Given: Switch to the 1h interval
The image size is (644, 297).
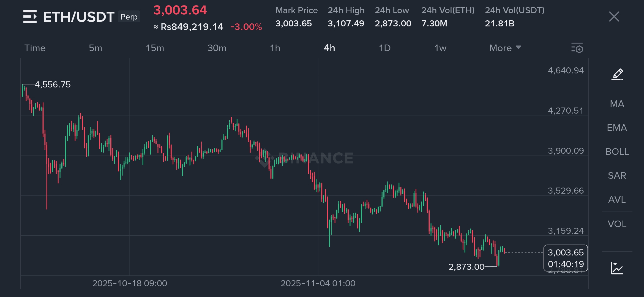Looking at the screenshot, I should [x=275, y=48].
